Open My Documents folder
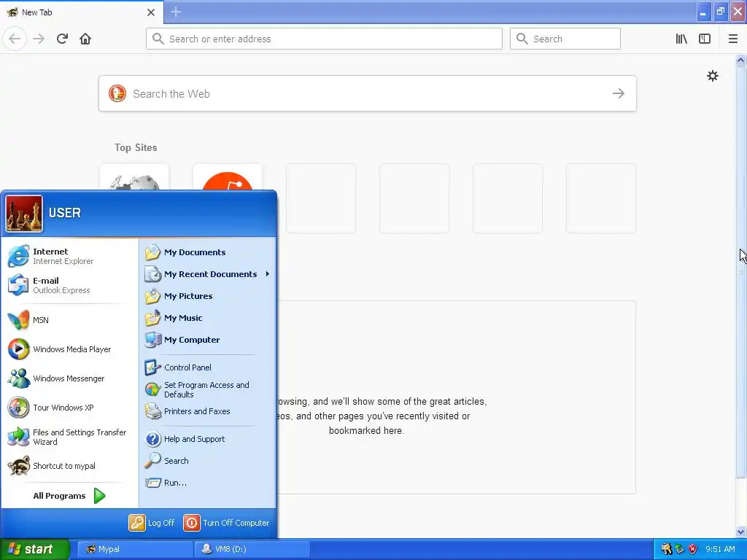This screenshot has width=747, height=560. pos(207,252)
